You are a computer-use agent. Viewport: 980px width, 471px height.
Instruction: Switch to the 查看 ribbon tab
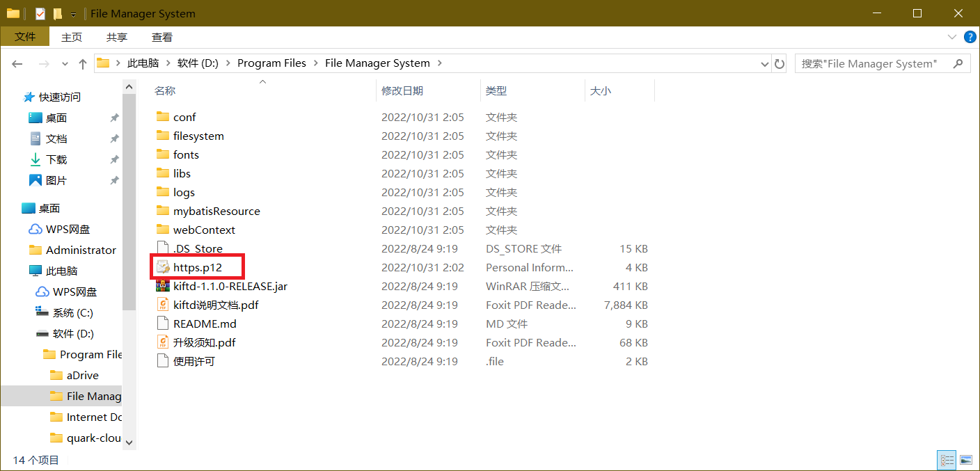tap(162, 37)
